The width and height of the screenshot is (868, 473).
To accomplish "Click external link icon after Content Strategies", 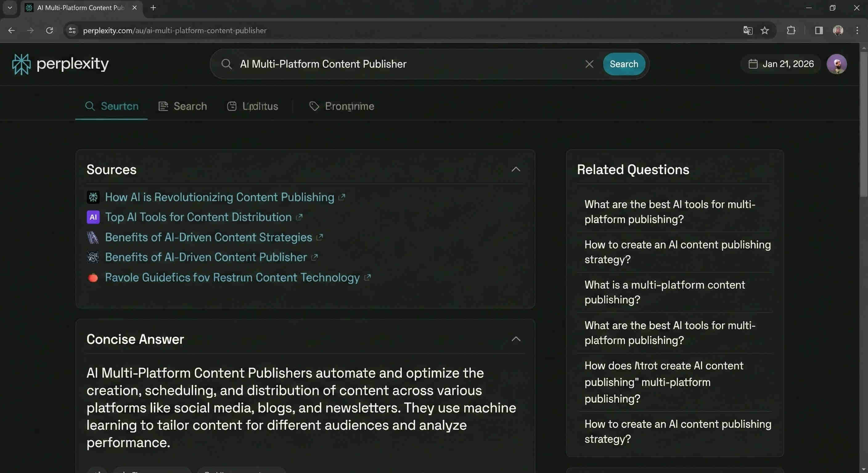I will (x=319, y=237).
